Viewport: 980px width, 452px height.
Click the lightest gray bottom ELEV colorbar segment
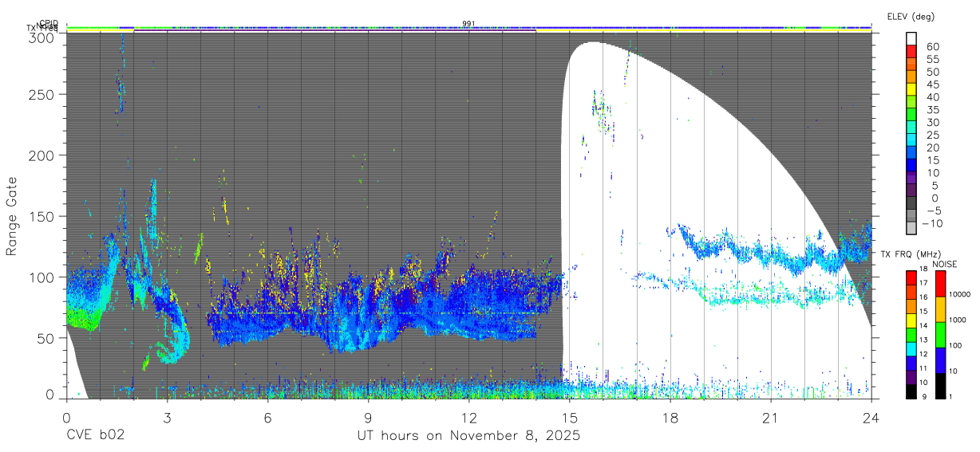pos(913,228)
